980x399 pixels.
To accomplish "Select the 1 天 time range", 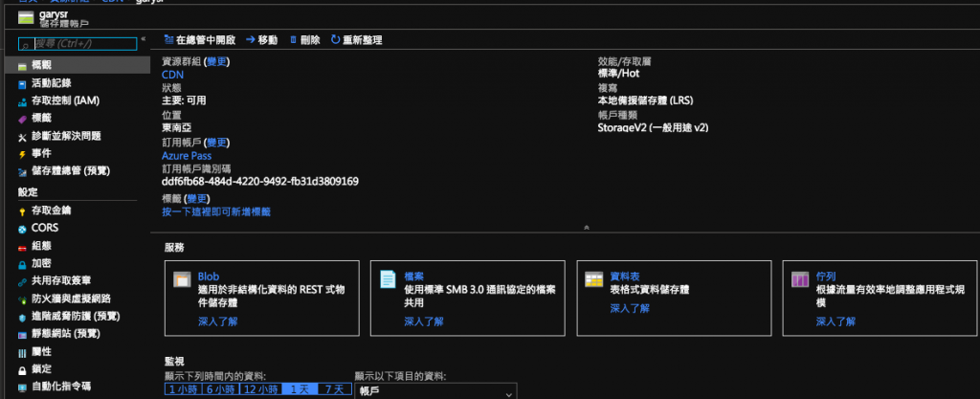I will pos(300,389).
